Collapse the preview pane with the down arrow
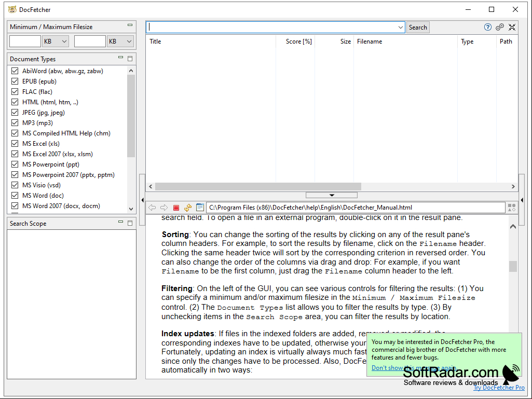 332,195
